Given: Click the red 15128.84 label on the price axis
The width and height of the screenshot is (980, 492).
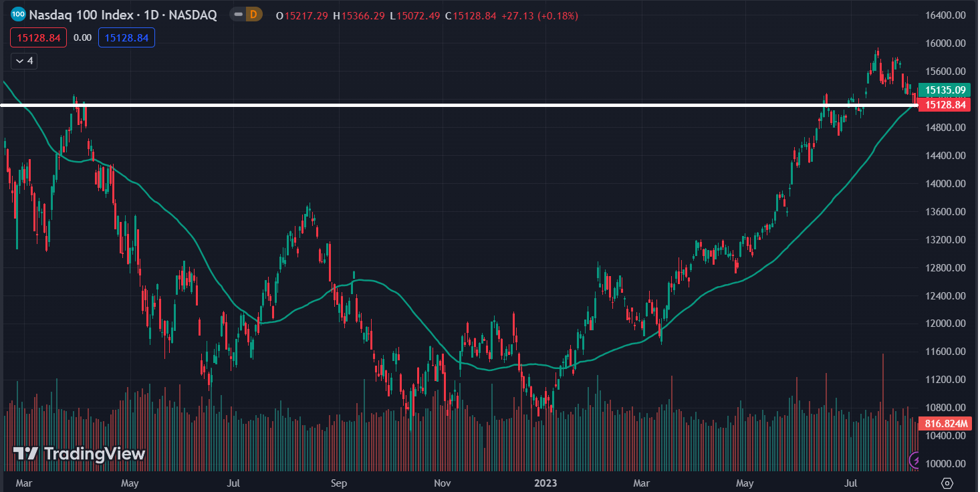Looking at the screenshot, I should 945,105.
